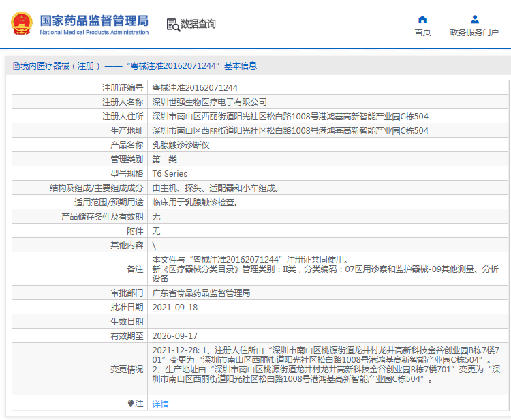Select registration number 粤械注准20162071244 value
The image size is (511, 420).
click(x=195, y=88)
